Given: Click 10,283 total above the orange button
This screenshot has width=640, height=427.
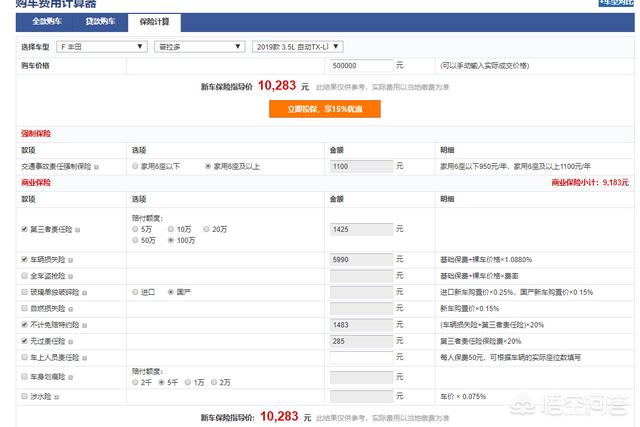Looking at the screenshot, I should tap(277, 86).
